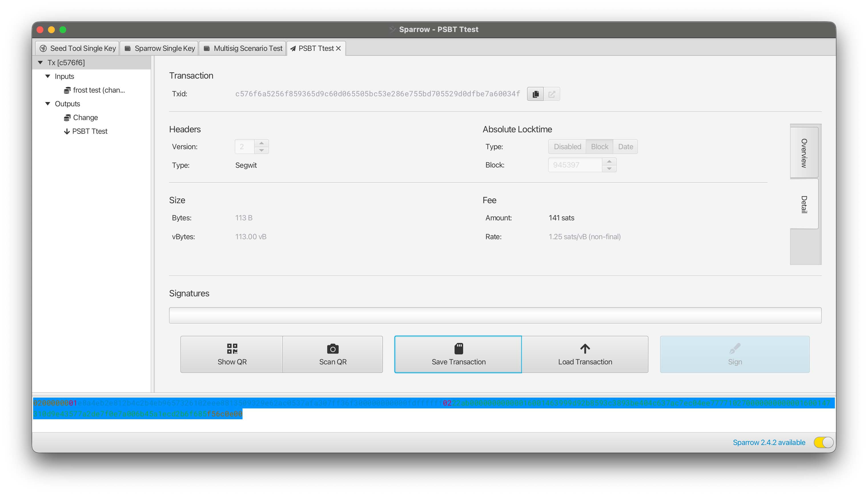Open the Overview side tab
The width and height of the screenshot is (868, 495).
[x=804, y=153]
